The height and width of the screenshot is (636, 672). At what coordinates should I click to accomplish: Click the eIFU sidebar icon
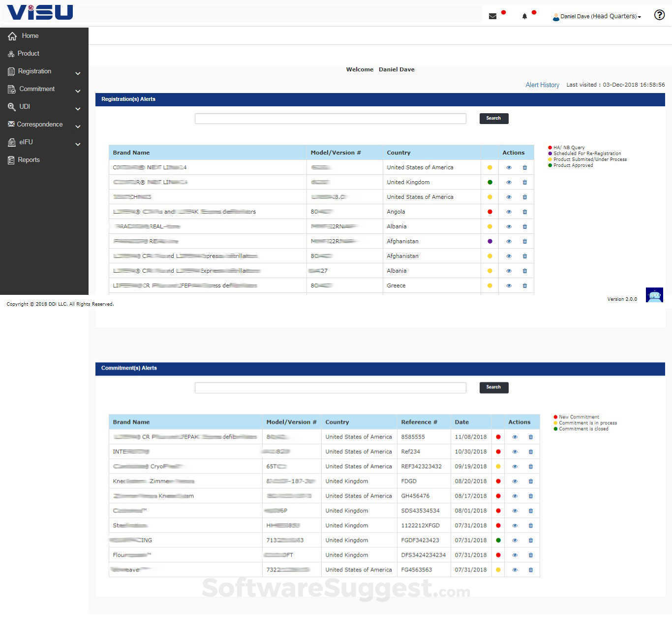tap(11, 142)
